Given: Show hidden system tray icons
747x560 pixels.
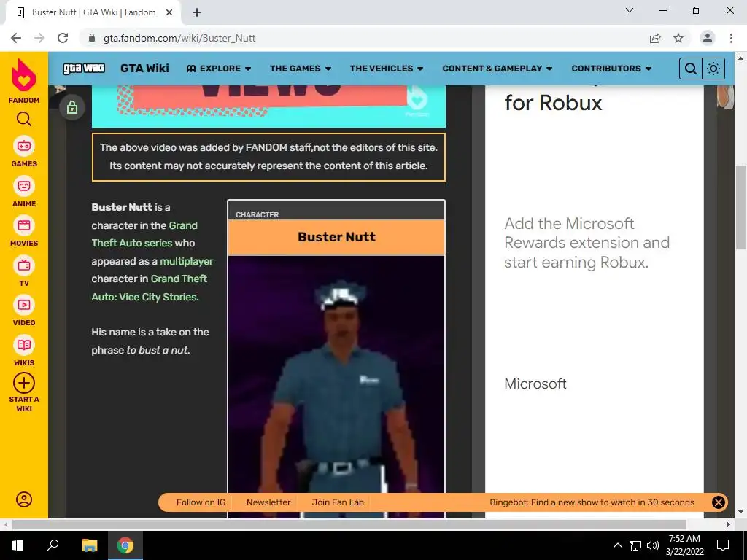Looking at the screenshot, I should (617, 545).
